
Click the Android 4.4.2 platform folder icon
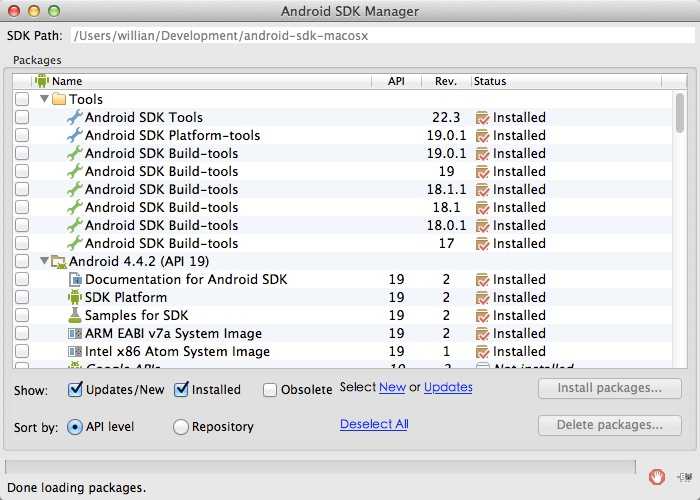click(59, 262)
